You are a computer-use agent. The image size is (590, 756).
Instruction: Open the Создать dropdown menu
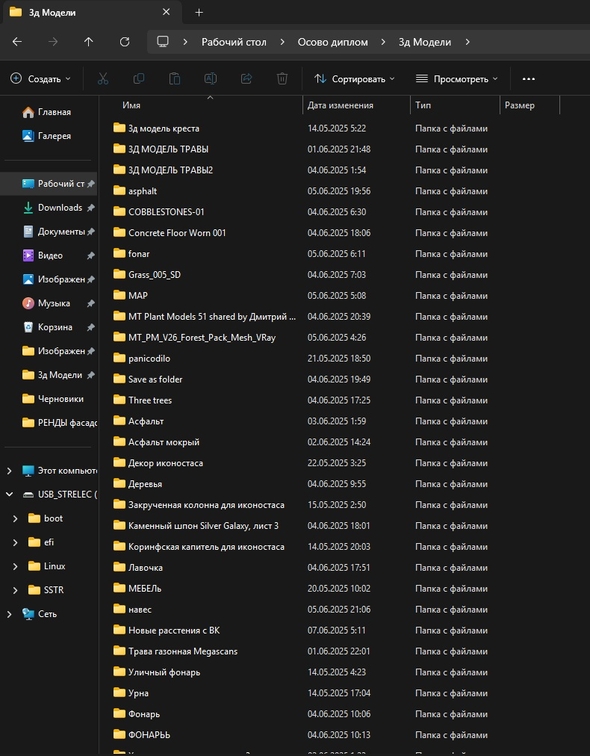pos(40,79)
